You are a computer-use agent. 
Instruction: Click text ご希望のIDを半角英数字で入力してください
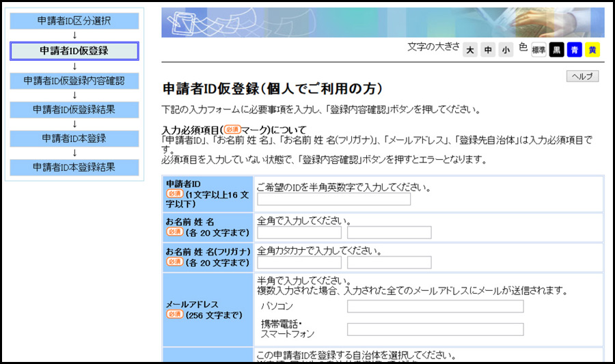(x=344, y=187)
